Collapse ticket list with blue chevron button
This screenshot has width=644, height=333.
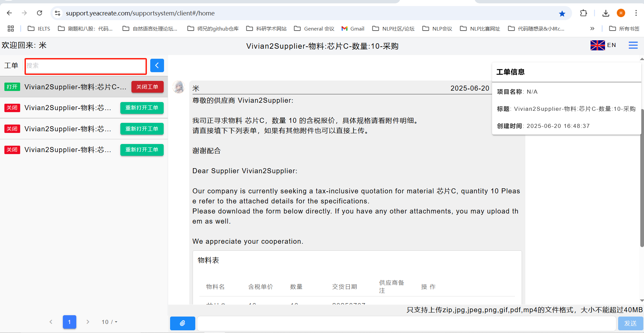tap(157, 65)
